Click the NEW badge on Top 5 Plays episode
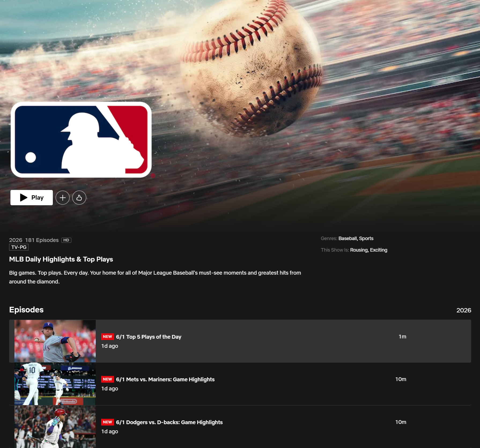The image size is (480, 448). (108, 337)
